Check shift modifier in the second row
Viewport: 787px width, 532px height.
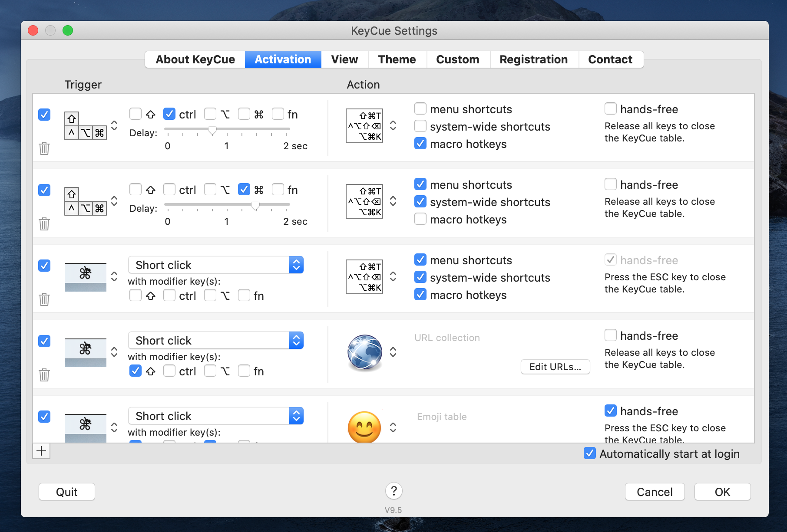coord(136,190)
